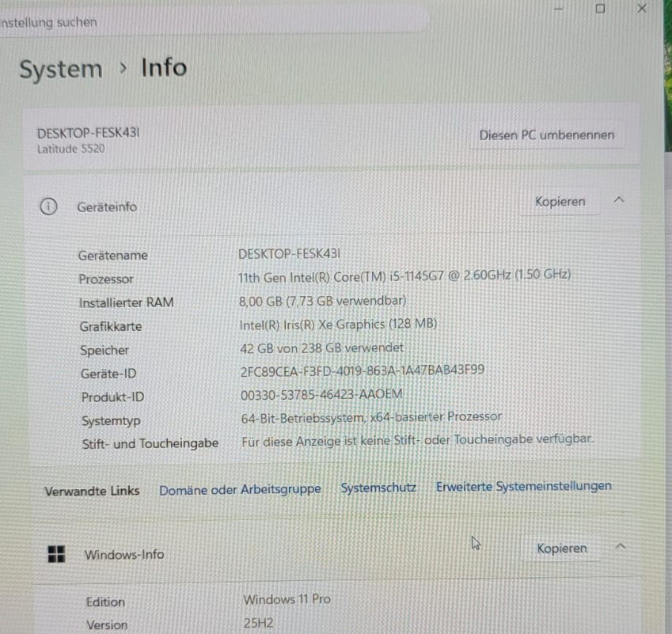
Task: Click Diesen PC umbenennen button
Action: point(546,135)
